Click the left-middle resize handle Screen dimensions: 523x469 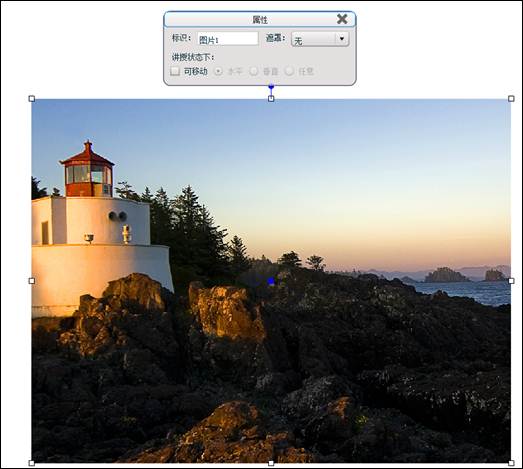(x=32, y=281)
